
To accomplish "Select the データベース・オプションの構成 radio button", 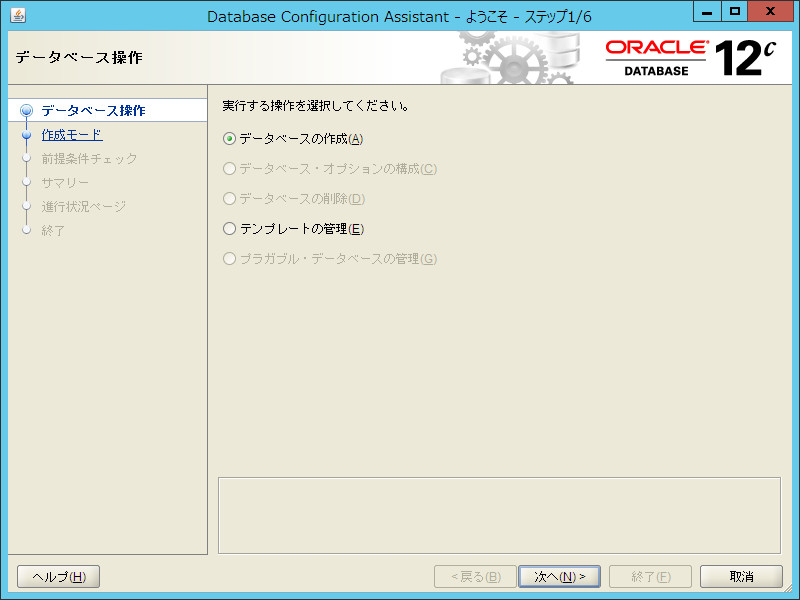I will pyautogui.click(x=228, y=169).
